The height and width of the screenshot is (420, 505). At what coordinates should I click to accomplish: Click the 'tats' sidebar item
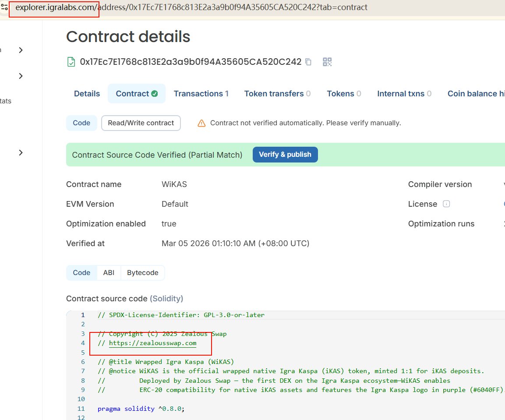(6, 101)
